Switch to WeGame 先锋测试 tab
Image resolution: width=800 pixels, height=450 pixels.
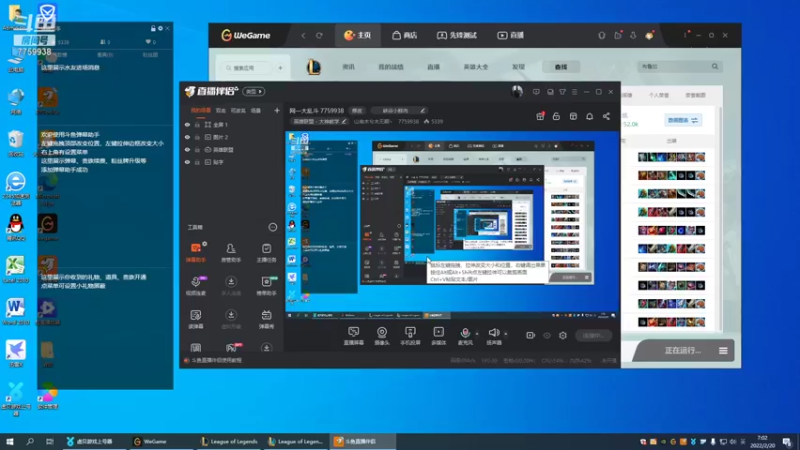pos(457,35)
